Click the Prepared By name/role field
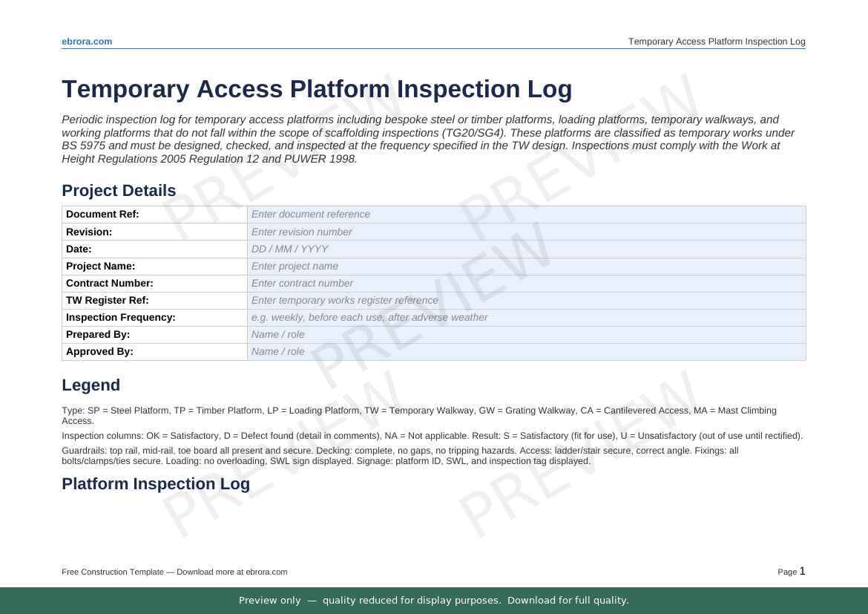Screen dimensions: 868x614 [x=525, y=334]
